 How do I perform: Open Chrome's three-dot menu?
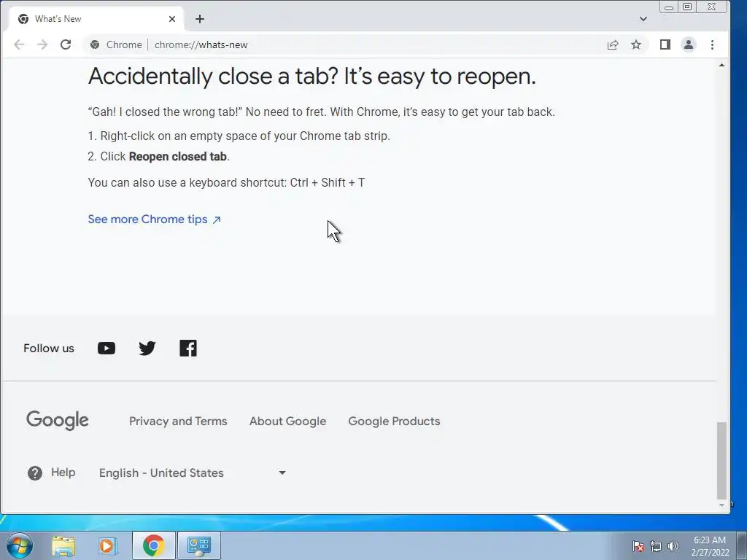712,44
